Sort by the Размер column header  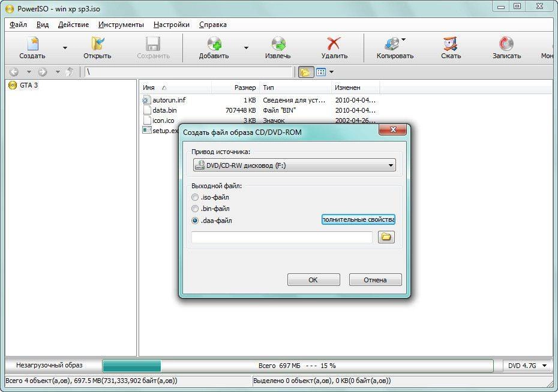(x=235, y=88)
